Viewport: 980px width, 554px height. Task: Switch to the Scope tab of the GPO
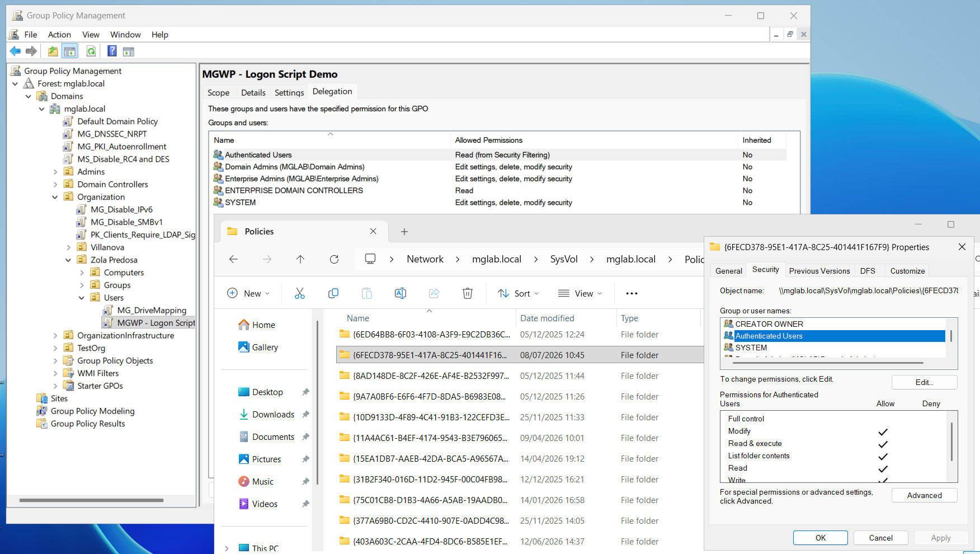(218, 93)
